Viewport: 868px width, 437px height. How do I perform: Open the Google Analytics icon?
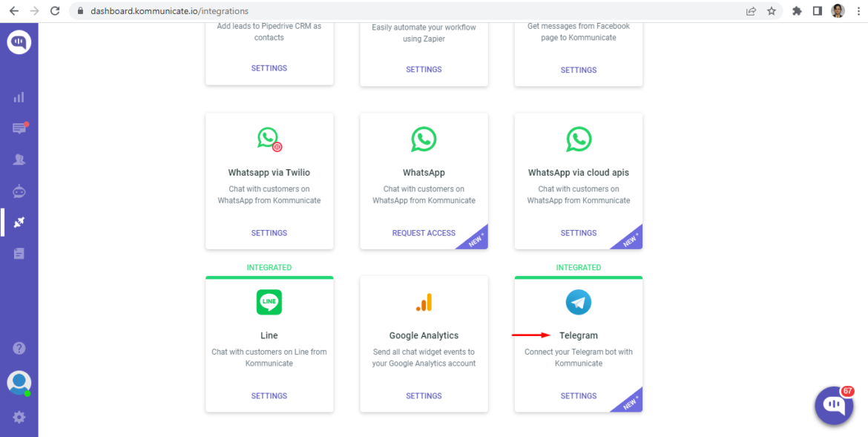(424, 302)
